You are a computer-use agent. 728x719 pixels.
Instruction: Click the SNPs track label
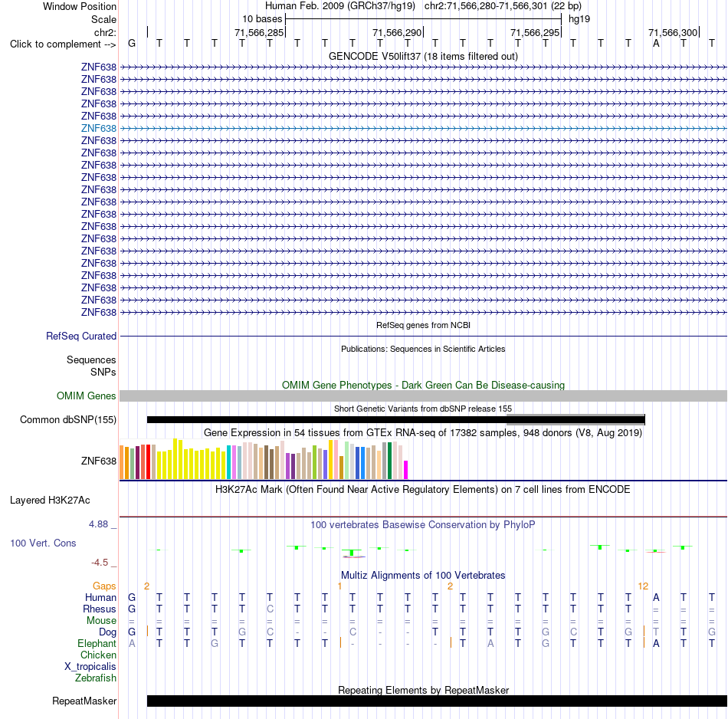pos(103,372)
